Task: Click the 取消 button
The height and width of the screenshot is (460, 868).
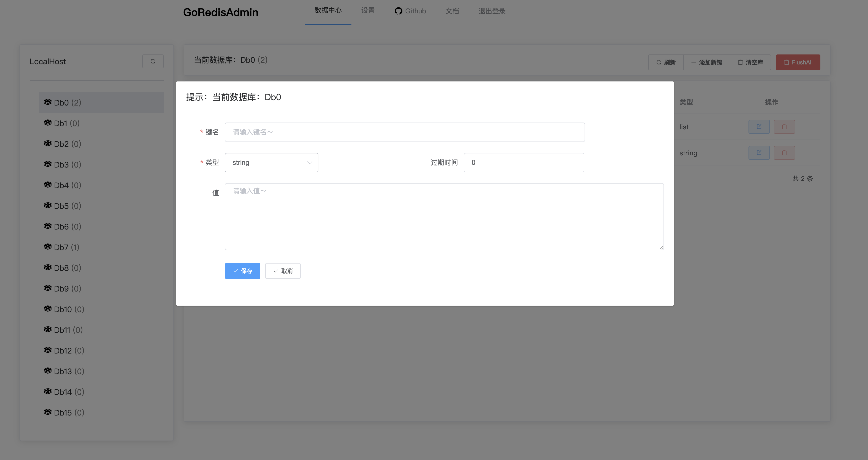Action: (283, 271)
